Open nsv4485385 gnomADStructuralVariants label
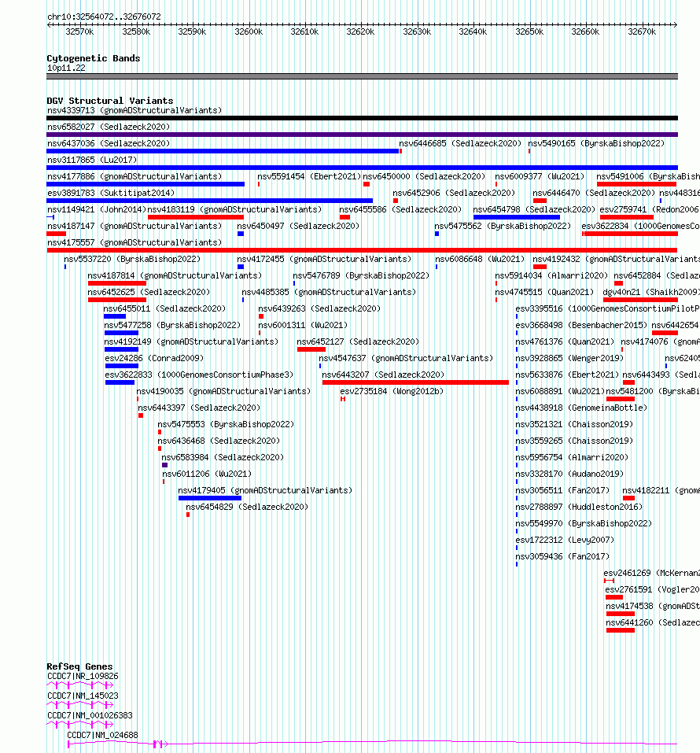 click(329, 292)
